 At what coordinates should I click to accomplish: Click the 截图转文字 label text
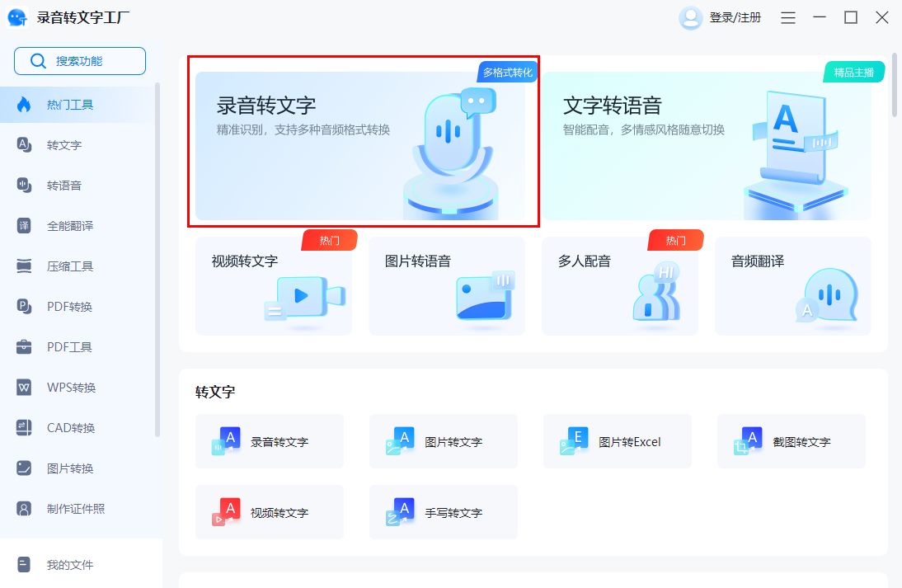[x=801, y=442]
